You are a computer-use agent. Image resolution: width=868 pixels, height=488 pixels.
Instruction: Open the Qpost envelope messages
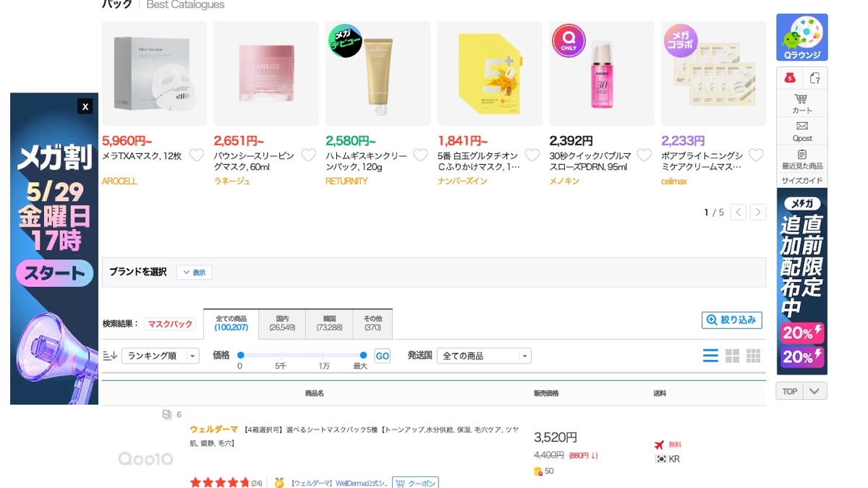click(801, 131)
